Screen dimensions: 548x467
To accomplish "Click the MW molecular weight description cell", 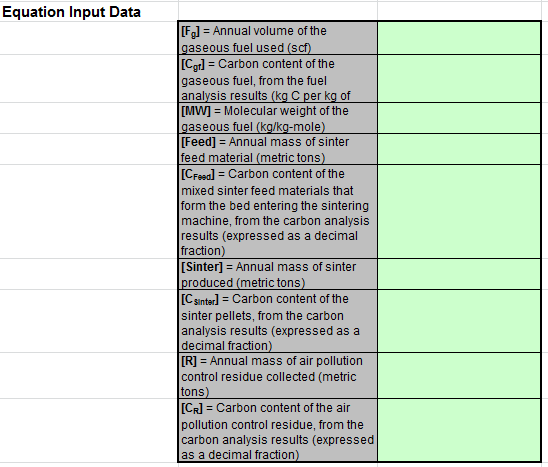I will pyautogui.click(x=278, y=118).
